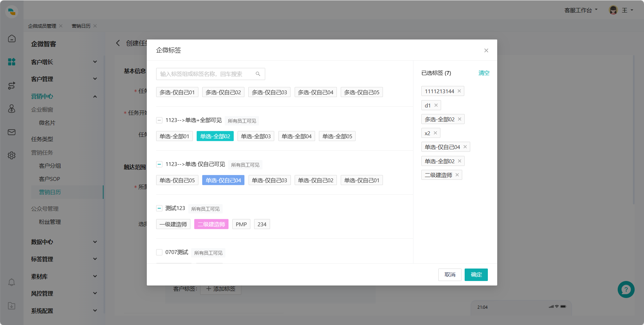
Task: Deselect the pink tag 二级建造师
Action: [x=211, y=224]
